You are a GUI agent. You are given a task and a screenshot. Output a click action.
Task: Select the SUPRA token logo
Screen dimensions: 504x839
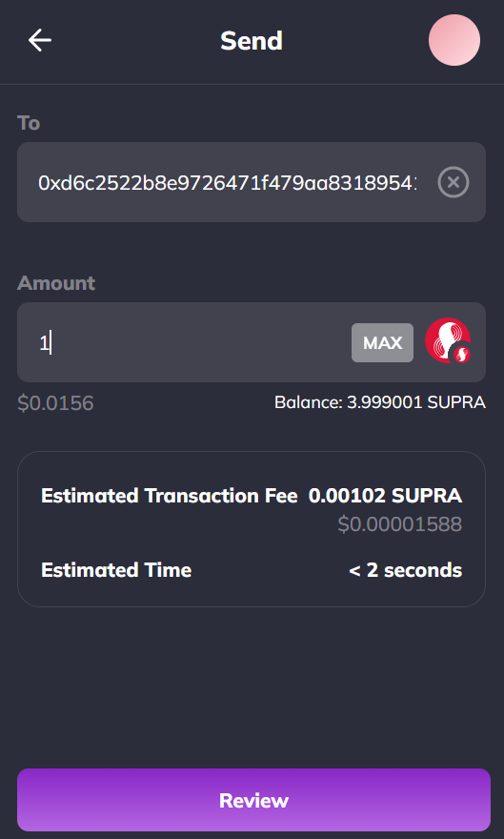[x=448, y=341]
